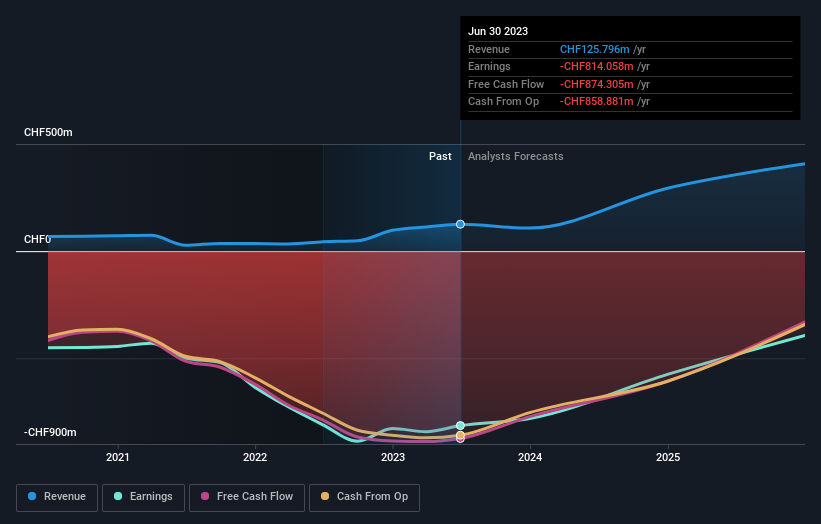
Task: Click the 2024 x-axis label
Action: 530,457
